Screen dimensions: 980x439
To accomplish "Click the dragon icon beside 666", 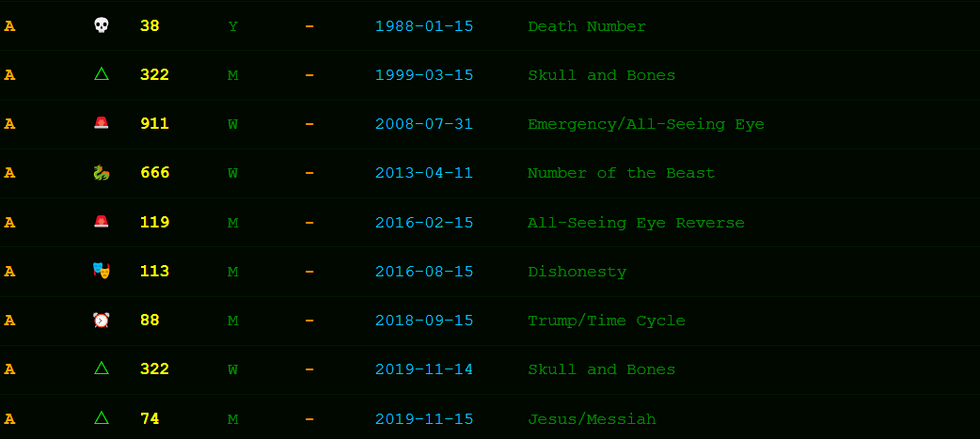I will 102,172.
